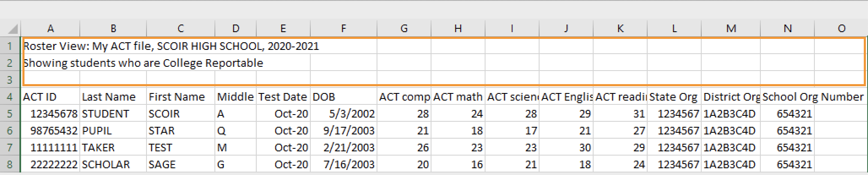Select row 8 header

[x=10, y=164]
